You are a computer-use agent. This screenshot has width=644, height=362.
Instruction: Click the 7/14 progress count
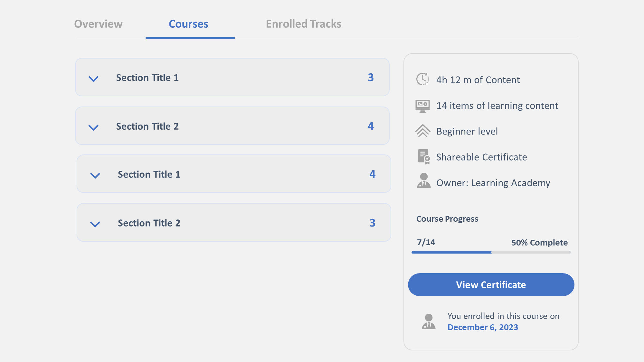click(426, 242)
